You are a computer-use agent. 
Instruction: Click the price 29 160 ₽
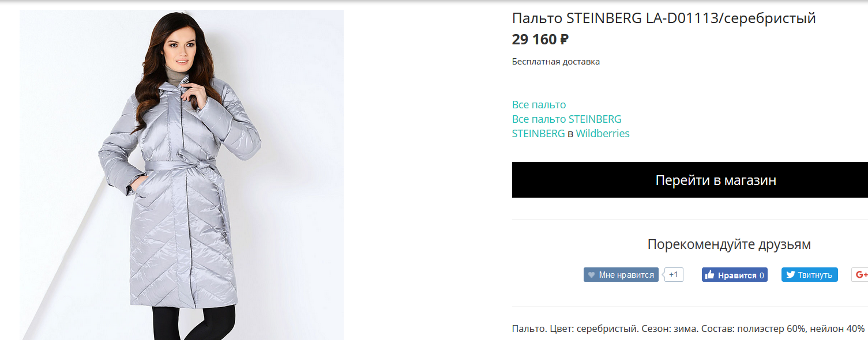point(540,40)
